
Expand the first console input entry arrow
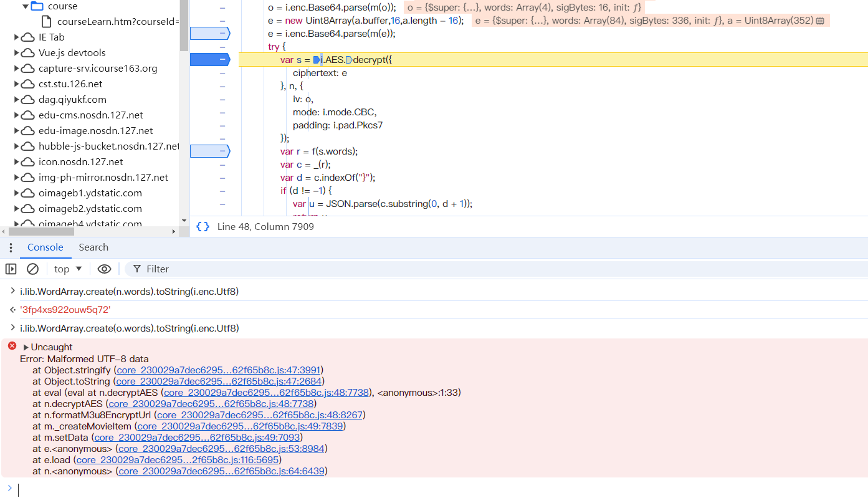point(13,291)
